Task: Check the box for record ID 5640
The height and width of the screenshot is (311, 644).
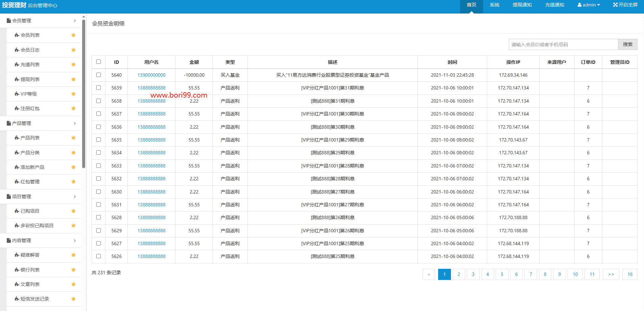Action: pyautogui.click(x=98, y=75)
